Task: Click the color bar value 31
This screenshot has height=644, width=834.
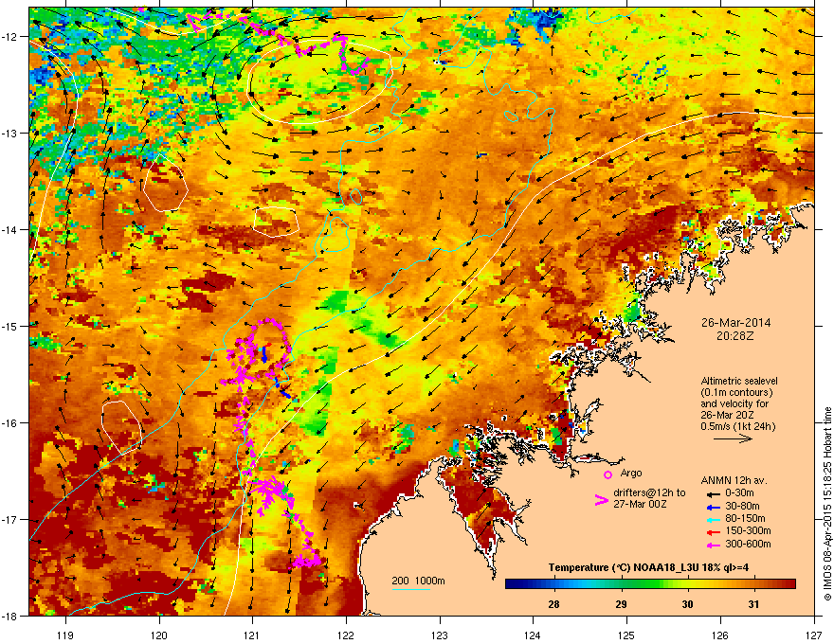Action: click(x=753, y=604)
